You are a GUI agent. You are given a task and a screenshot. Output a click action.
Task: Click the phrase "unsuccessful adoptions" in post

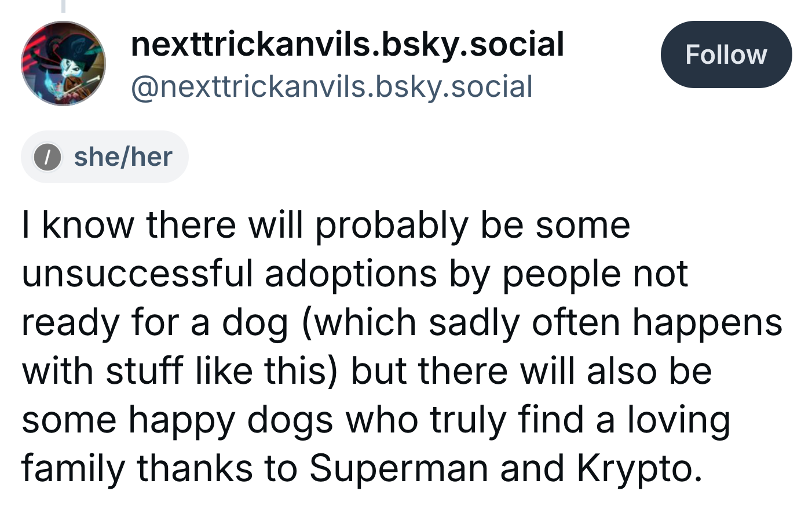pos(229,274)
